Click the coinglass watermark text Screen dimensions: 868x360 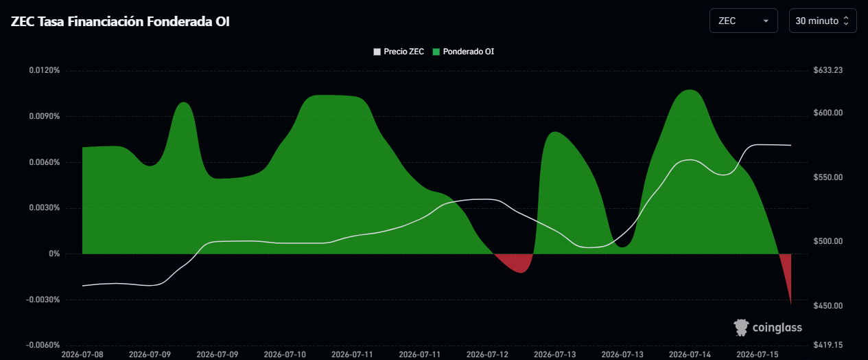pyautogui.click(x=777, y=328)
